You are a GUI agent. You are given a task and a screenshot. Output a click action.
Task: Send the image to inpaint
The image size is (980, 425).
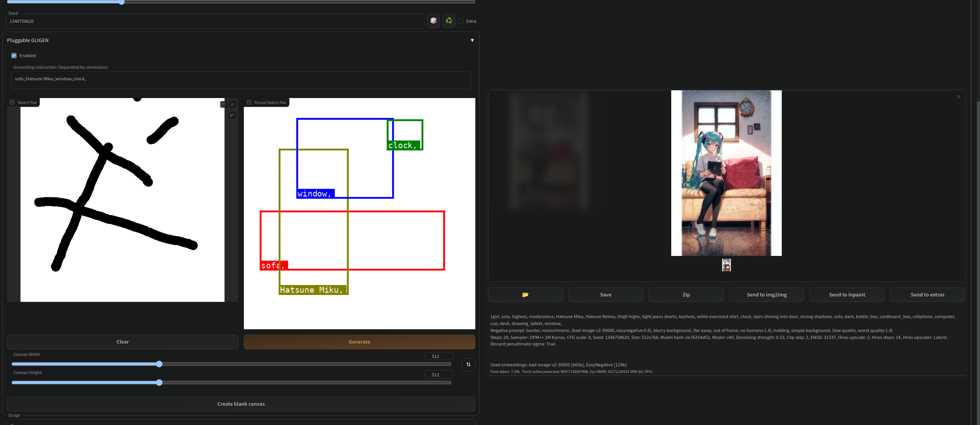(847, 295)
